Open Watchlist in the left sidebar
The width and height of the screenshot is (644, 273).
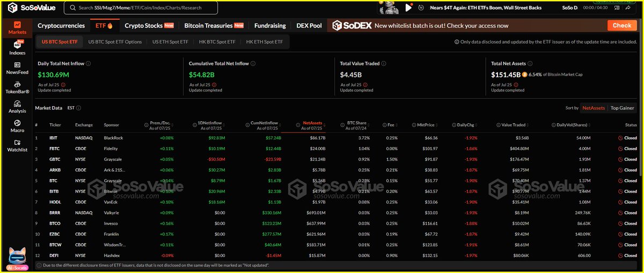[17, 146]
